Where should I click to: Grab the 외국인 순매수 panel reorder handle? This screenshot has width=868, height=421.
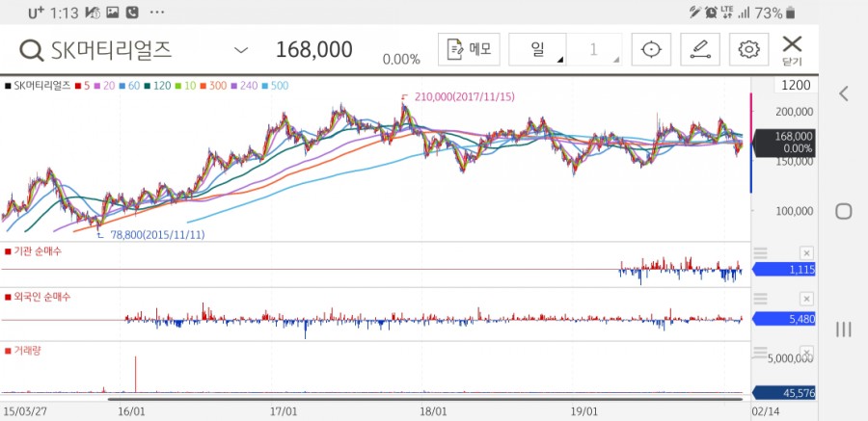[x=761, y=300]
